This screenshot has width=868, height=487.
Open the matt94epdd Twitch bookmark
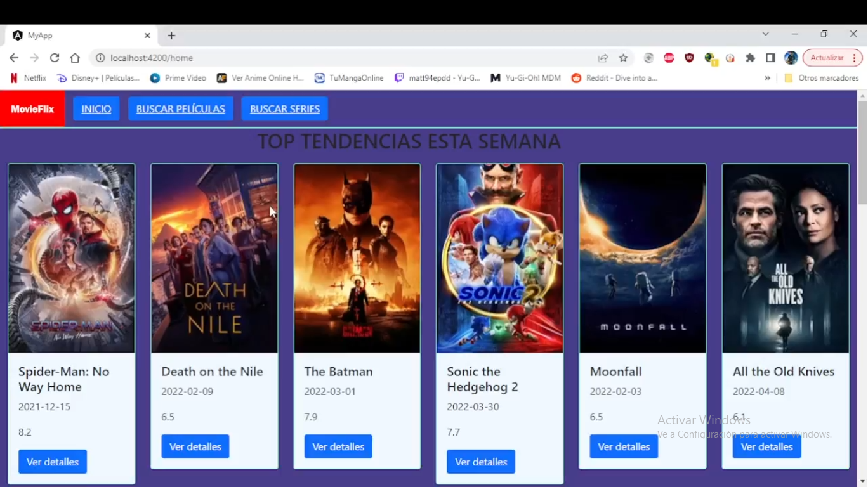tap(437, 78)
